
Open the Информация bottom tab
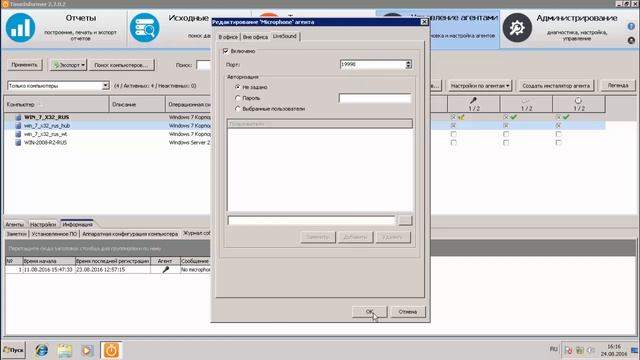[77, 224]
